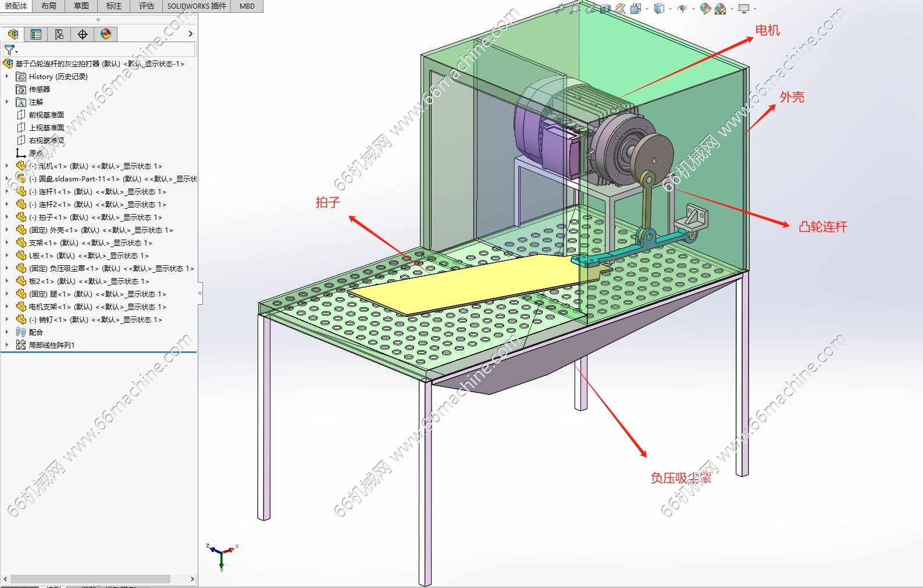Switch to the SOLIDWORKS 插件 tab

pyautogui.click(x=197, y=6)
